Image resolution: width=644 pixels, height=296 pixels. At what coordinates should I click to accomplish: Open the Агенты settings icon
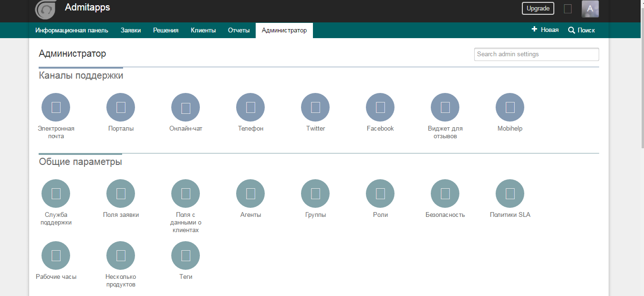point(250,194)
